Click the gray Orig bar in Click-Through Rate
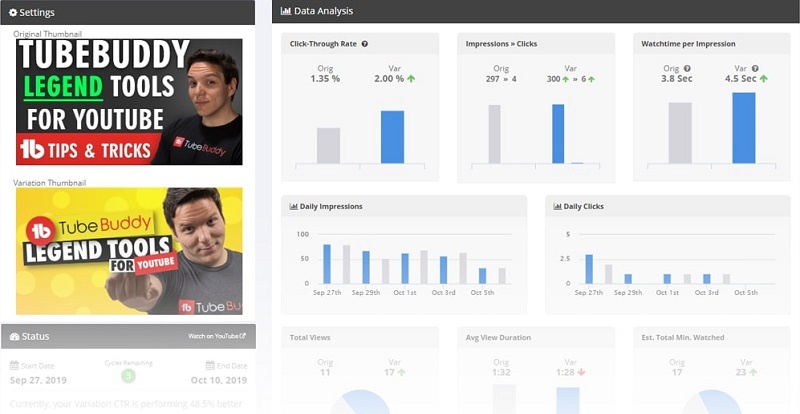The height and width of the screenshot is (414, 800). click(328, 145)
